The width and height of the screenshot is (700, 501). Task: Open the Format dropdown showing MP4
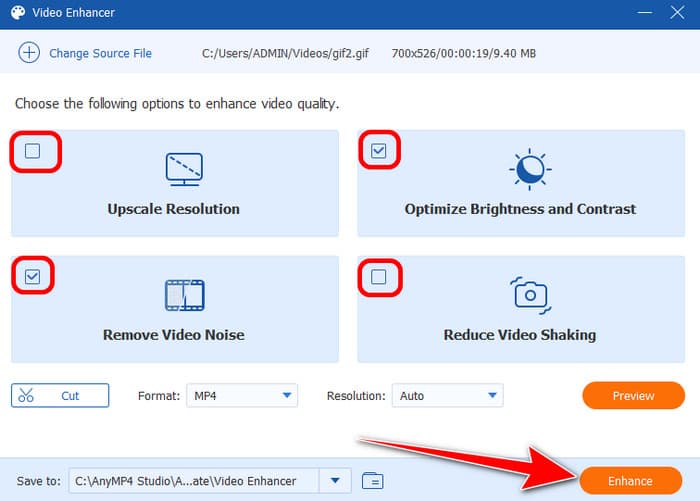[x=242, y=396]
